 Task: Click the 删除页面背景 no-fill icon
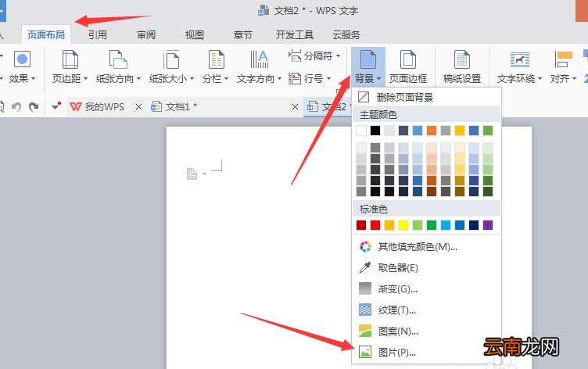364,97
